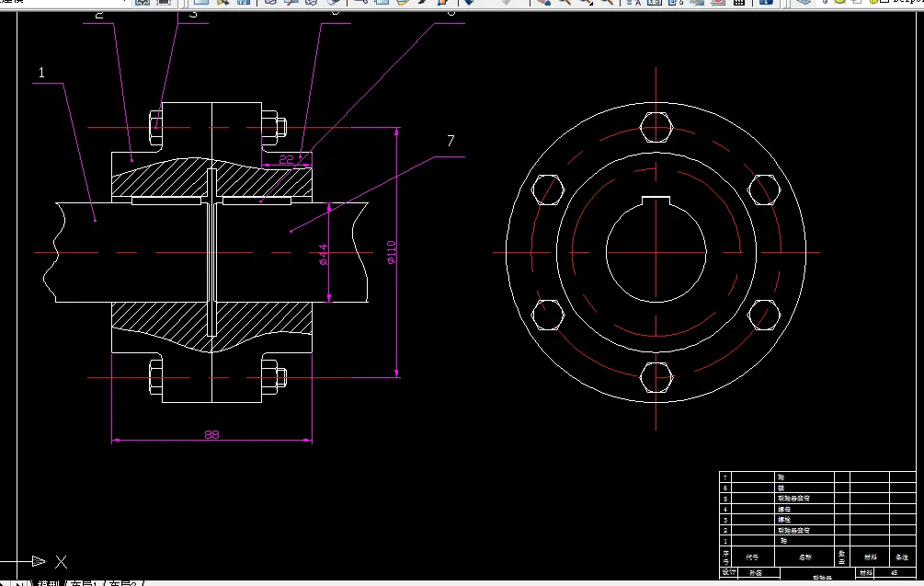
Task: Click the item number 6 table cell
Action: (724, 488)
